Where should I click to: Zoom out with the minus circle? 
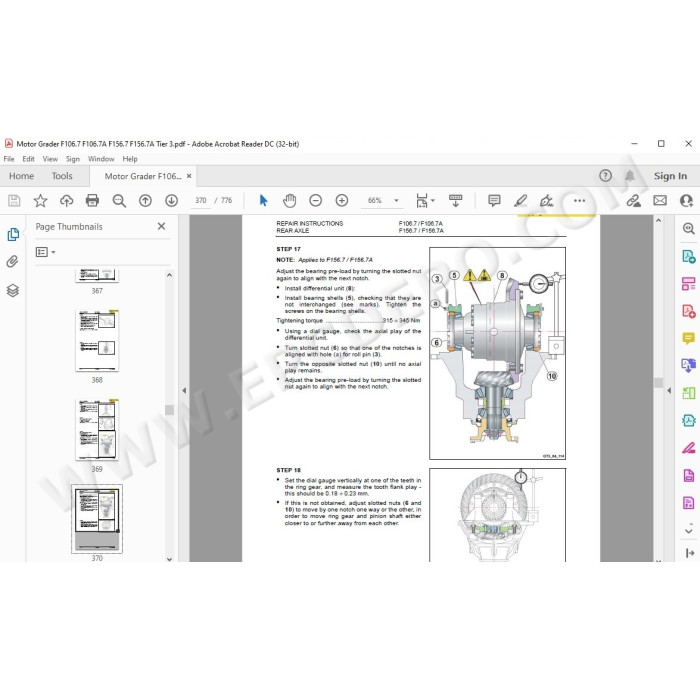coord(316,200)
